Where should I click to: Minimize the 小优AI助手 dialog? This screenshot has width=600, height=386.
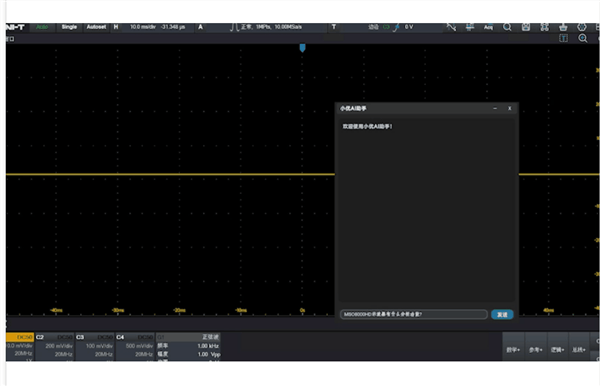tap(495, 109)
